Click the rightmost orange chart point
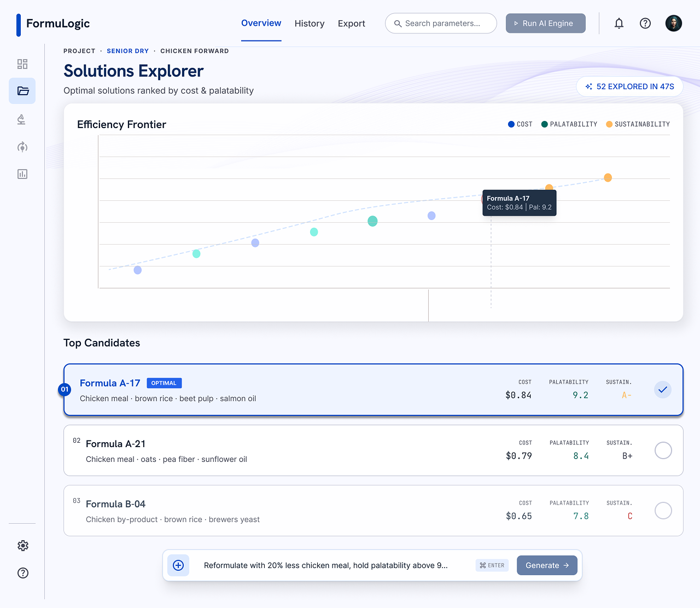 [x=608, y=177]
